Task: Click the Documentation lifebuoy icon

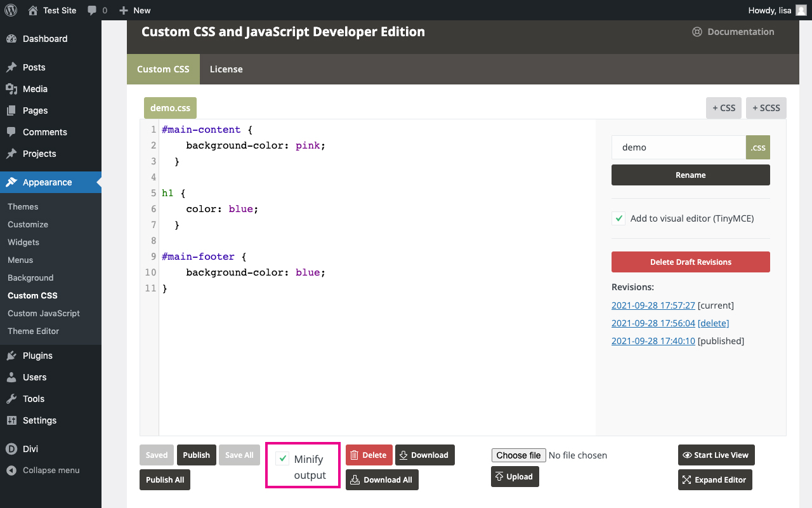Action: point(697,32)
